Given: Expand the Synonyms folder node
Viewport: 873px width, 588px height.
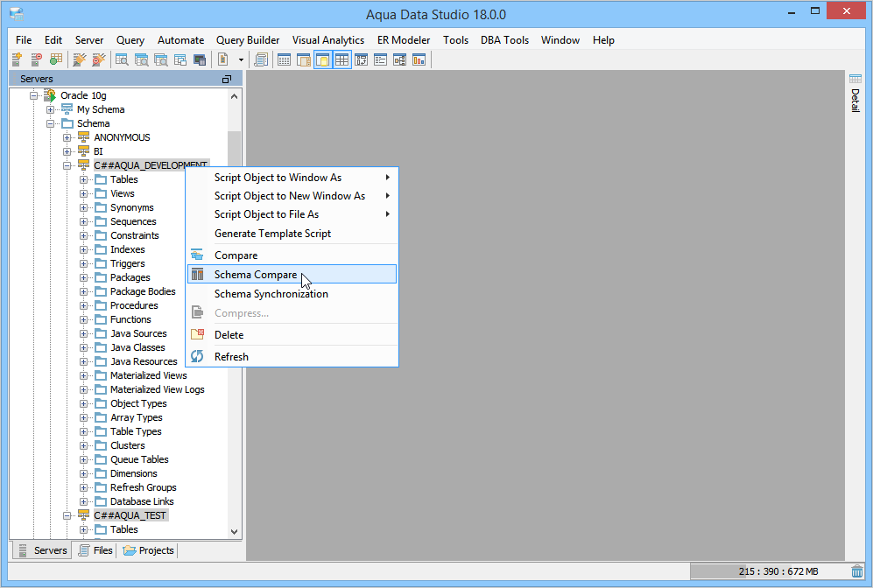Looking at the screenshot, I should pyautogui.click(x=83, y=207).
